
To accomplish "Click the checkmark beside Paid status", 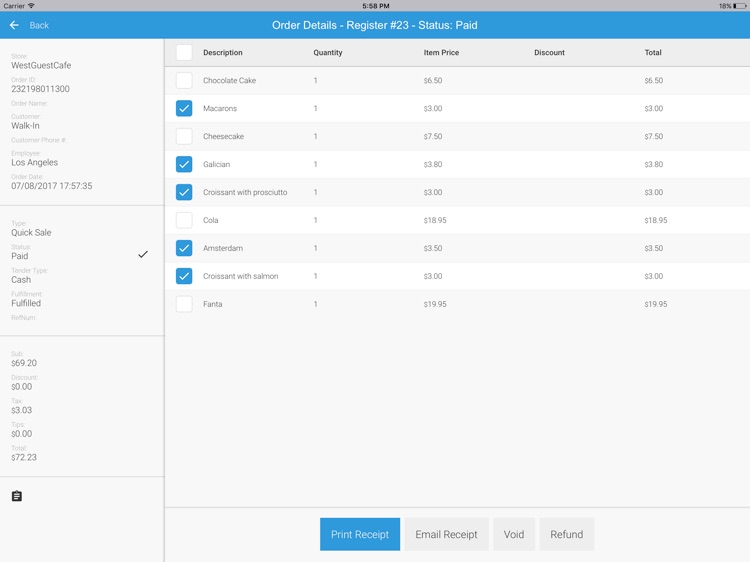I will [x=143, y=254].
